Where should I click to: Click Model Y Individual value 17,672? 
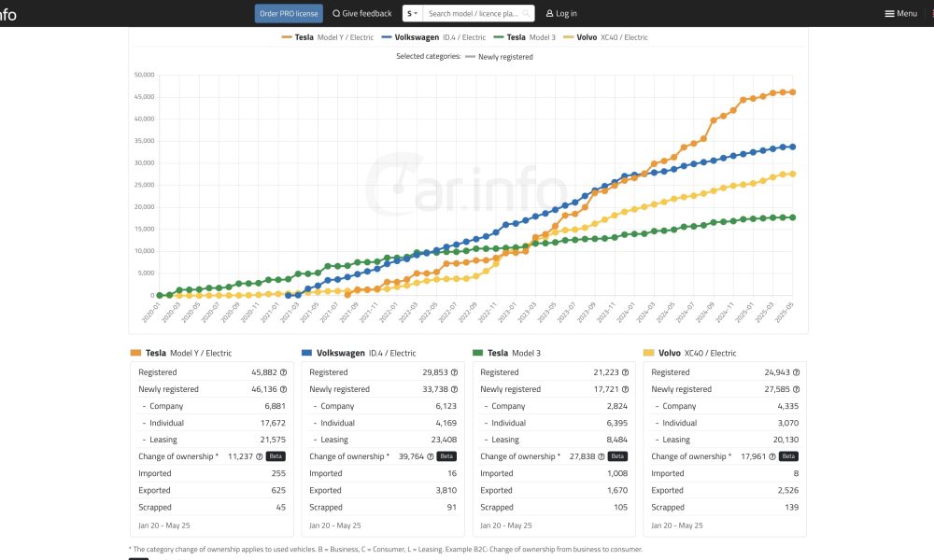tap(273, 423)
